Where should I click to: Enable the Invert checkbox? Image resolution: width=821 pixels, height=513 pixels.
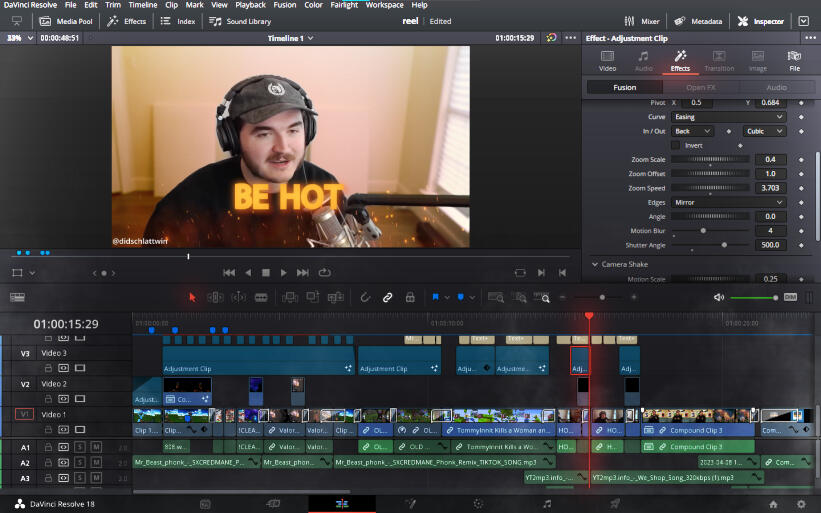coord(675,145)
